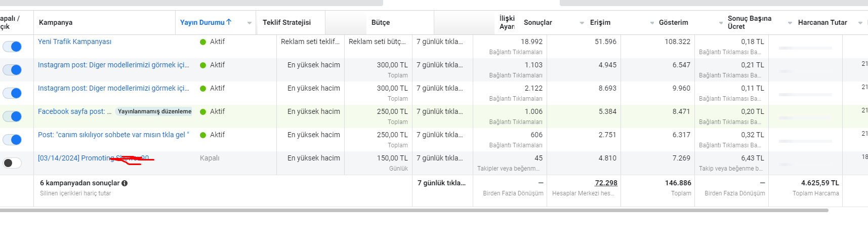Switch off the Facebook sayfa post toggle
This screenshot has width=868, height=243.
click(x=12, y=116)
